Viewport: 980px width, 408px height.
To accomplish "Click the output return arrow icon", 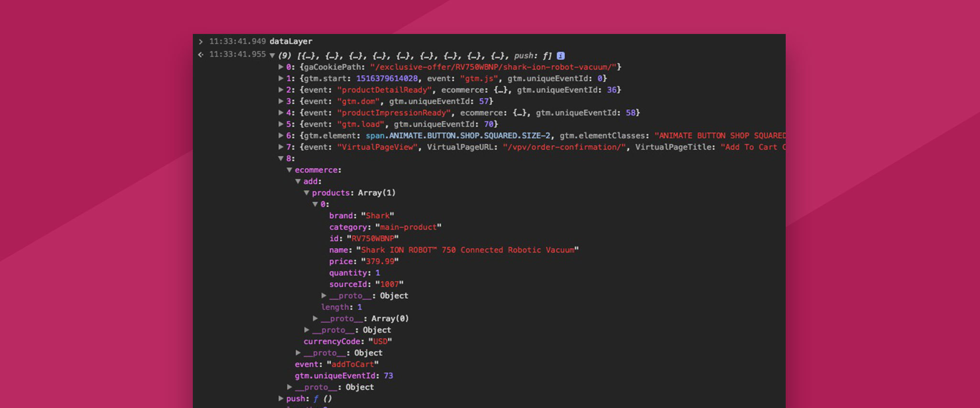I will click(x=201, y=55).
